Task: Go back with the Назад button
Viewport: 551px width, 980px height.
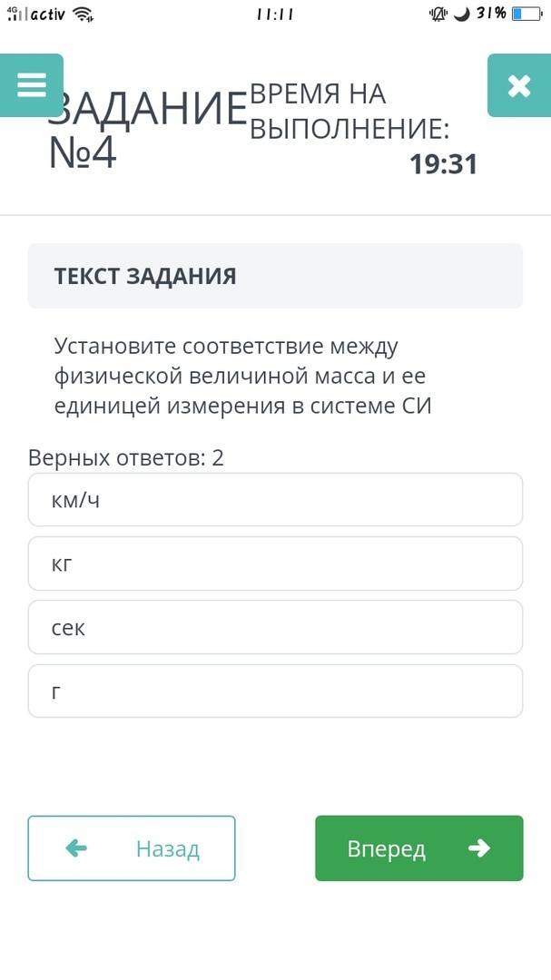Action: pyautogui.click(x=132, y=848)
